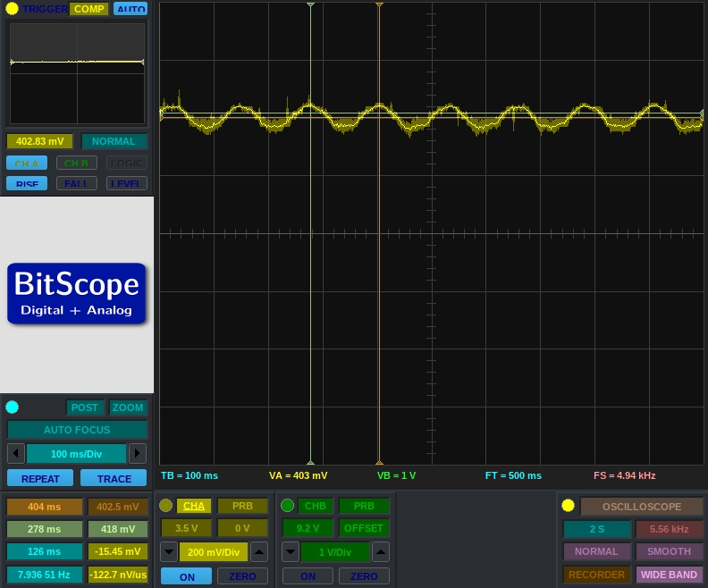Select WIDE BAND display mode
Image resolution: width=708 pixels, height=588 pixels.
tap(669, 575)
